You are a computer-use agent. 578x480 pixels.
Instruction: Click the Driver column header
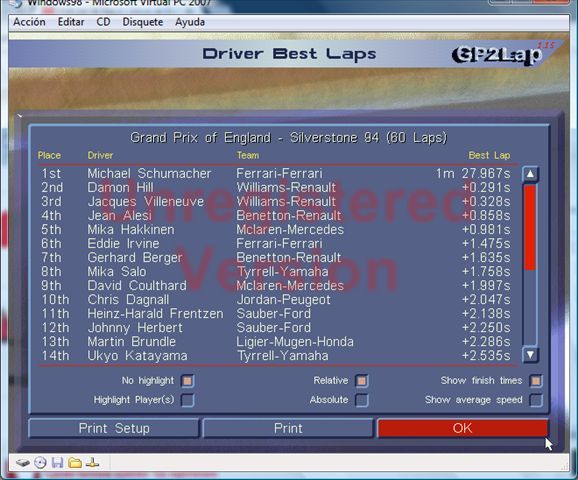[x=100, y=155]
